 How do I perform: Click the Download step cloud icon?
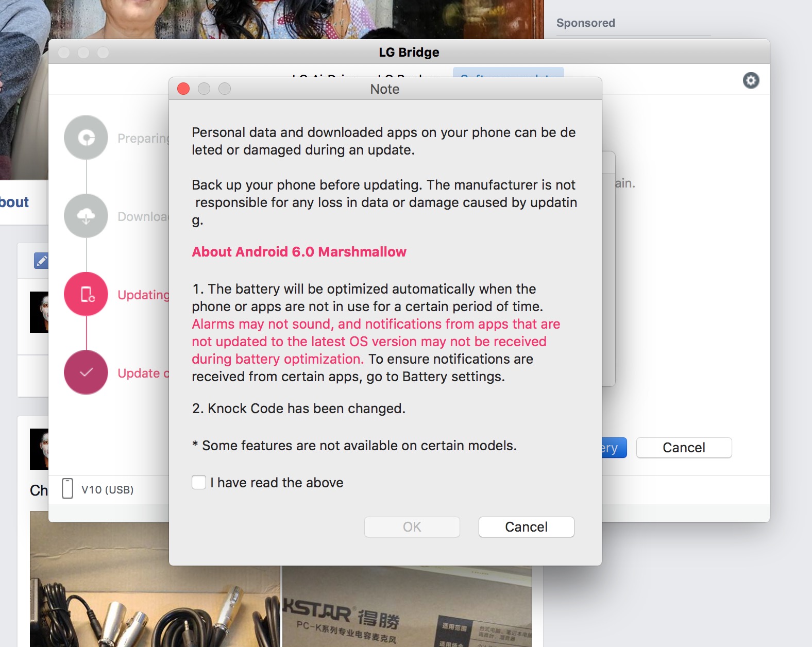tap(86, 216)
